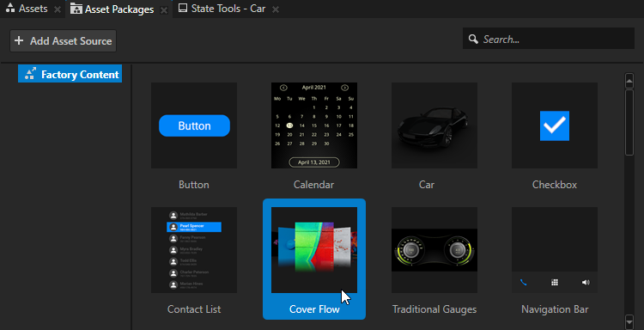Click the 'Traditional Gauges' label text
The image size is (644, 330).
click(434, 309)
